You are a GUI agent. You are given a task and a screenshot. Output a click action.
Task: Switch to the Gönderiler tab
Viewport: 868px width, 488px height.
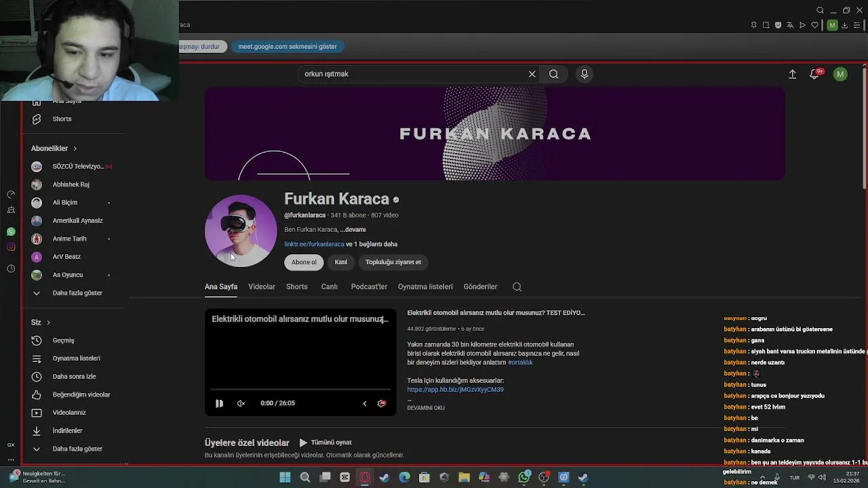coord(480,287)
